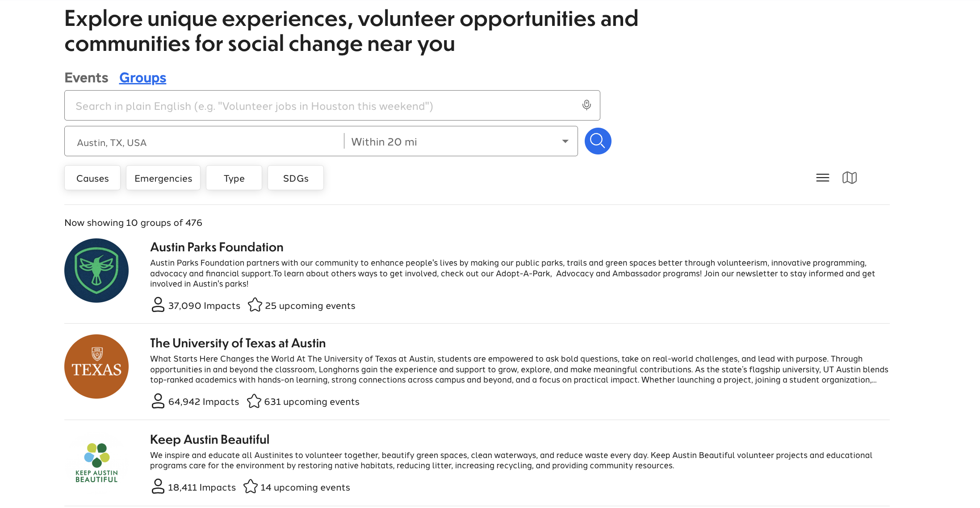Viewport: 980px width, 508px height.
Task: Open the Type filter
Action: 234,178
